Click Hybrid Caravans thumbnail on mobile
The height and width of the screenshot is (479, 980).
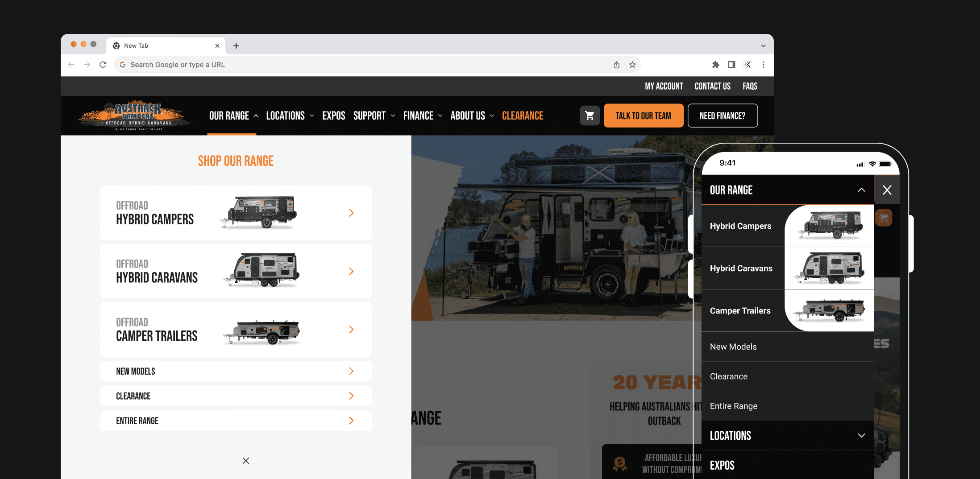(x=829, y=268)
